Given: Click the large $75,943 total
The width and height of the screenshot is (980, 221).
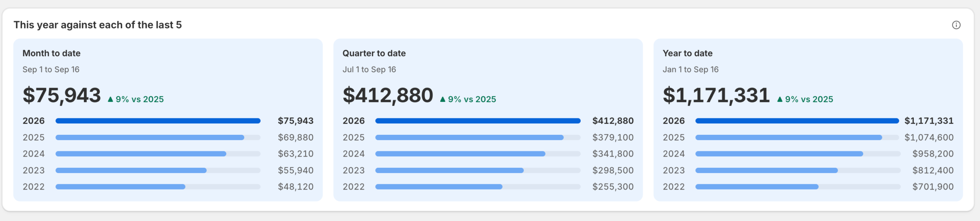Looking at the screenshot, I should [62, 95].
